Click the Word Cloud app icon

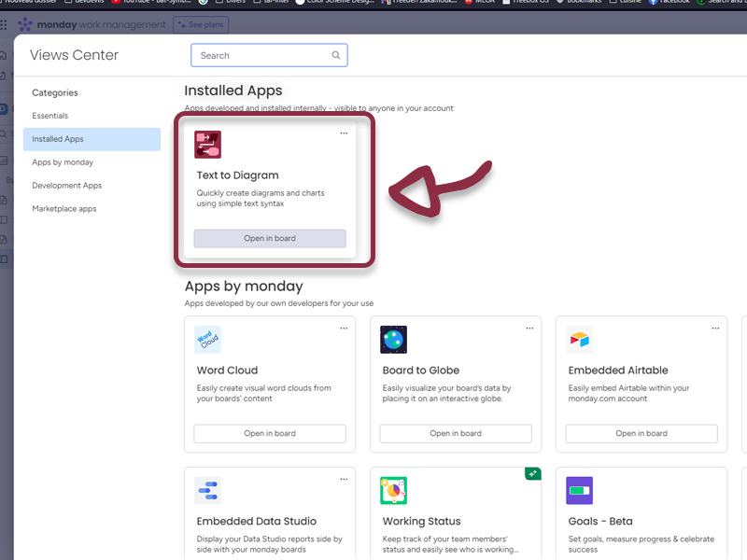(208, 340)
